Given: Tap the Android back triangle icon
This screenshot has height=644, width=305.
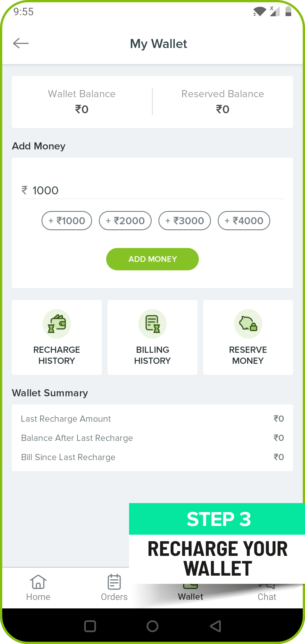Looking at the screenshot, I should (x=215, y=626).
